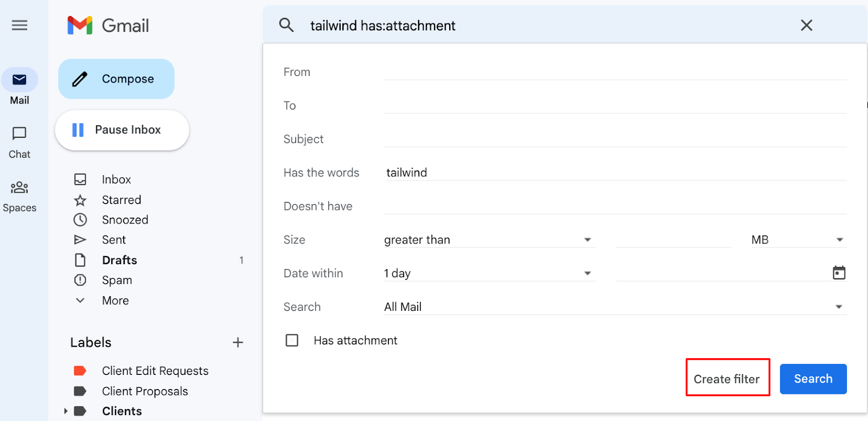Click the Client Proposals label icon
The height and width of the screenshot is (421, 868).
[x=80, y=392]
